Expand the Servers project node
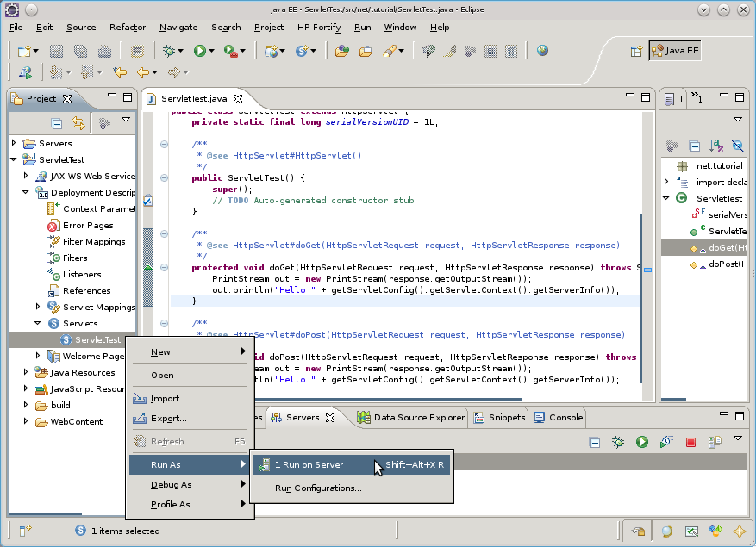The width and height of the screenshot is (756, 547). tap(14, 143)
